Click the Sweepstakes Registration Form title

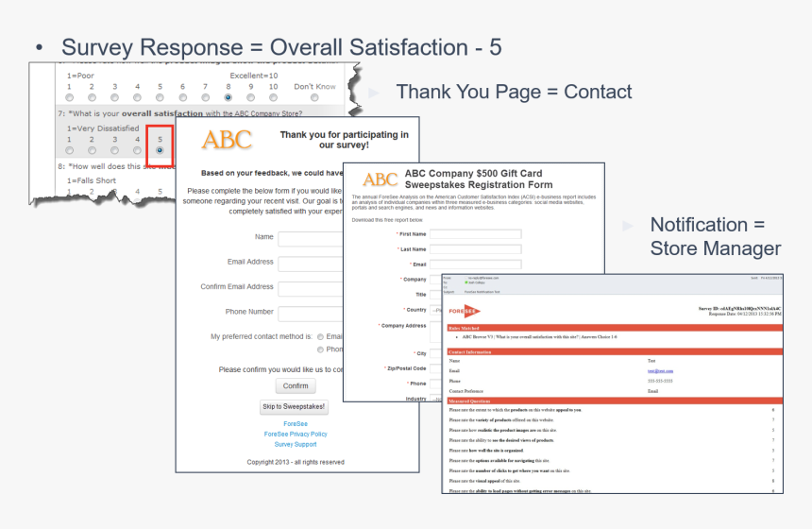pyautogui.click(x=479, y=179)
